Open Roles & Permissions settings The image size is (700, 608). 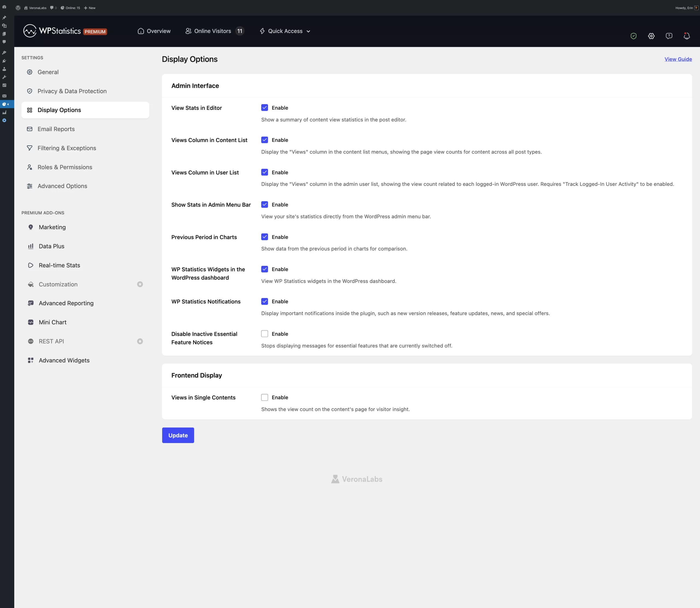pos(85,167)
